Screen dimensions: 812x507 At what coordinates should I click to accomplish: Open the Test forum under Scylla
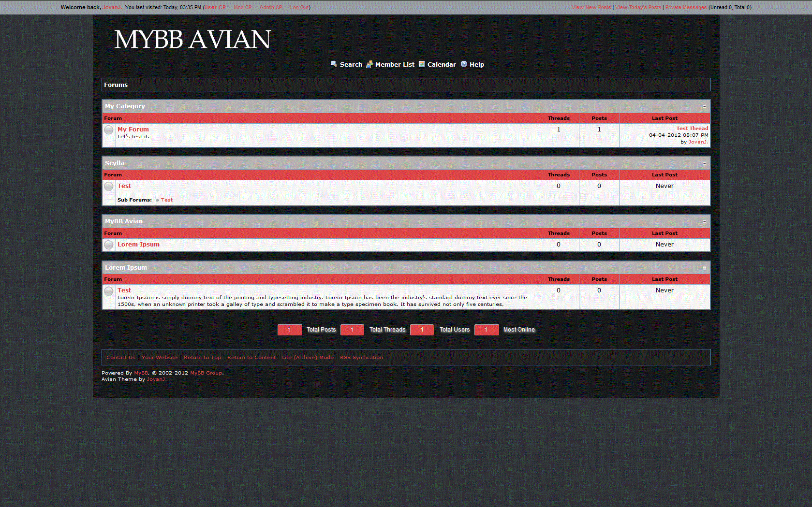(124, 186)
